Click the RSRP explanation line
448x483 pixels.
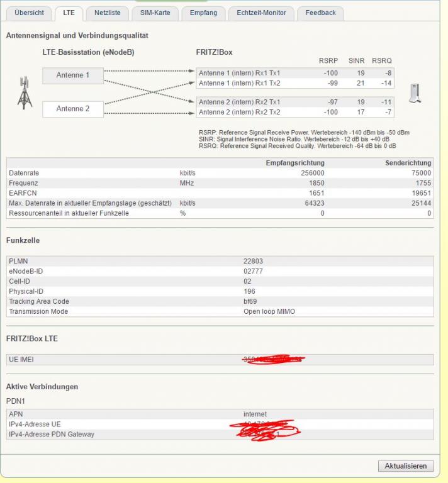tap(304, 133)
